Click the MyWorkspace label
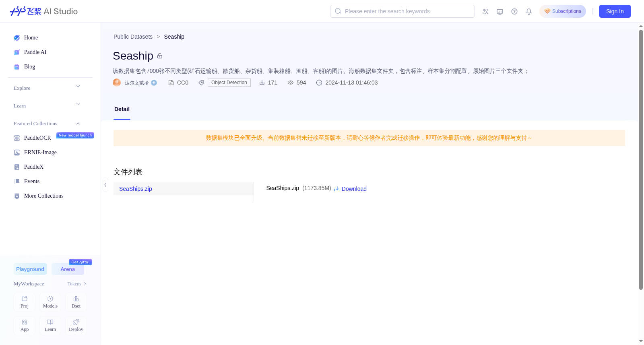644x345 pixels. [x=29, y=284]
